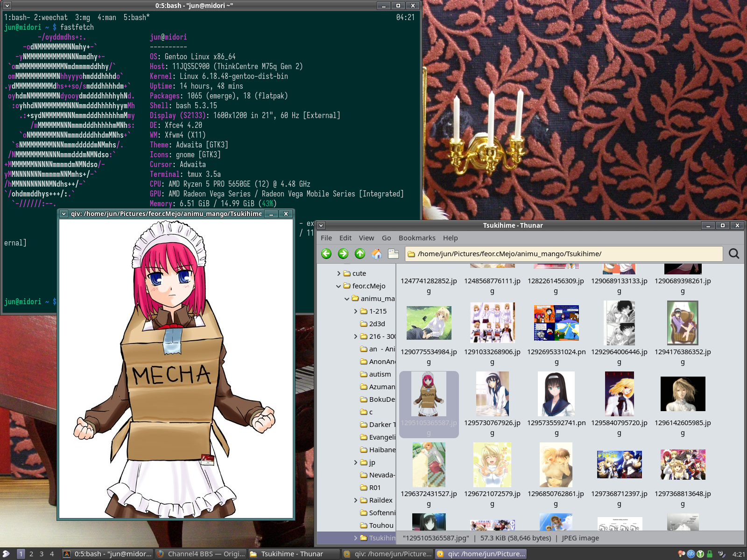Switch to workspace 2 in pager
This screenshot has height=560, width=747.
click(x=31, y=554)
